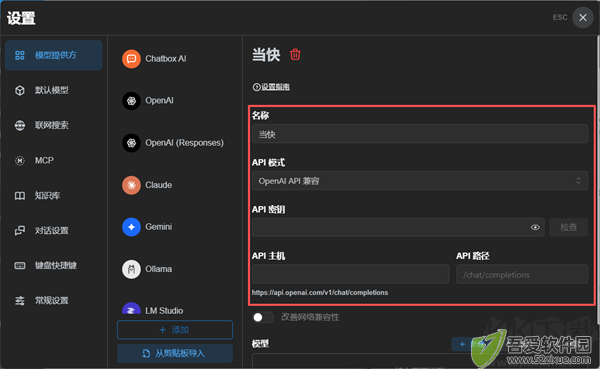The image size is (600, 369).
Task: Click the 添加 provider button
Action: pos(175,330)
